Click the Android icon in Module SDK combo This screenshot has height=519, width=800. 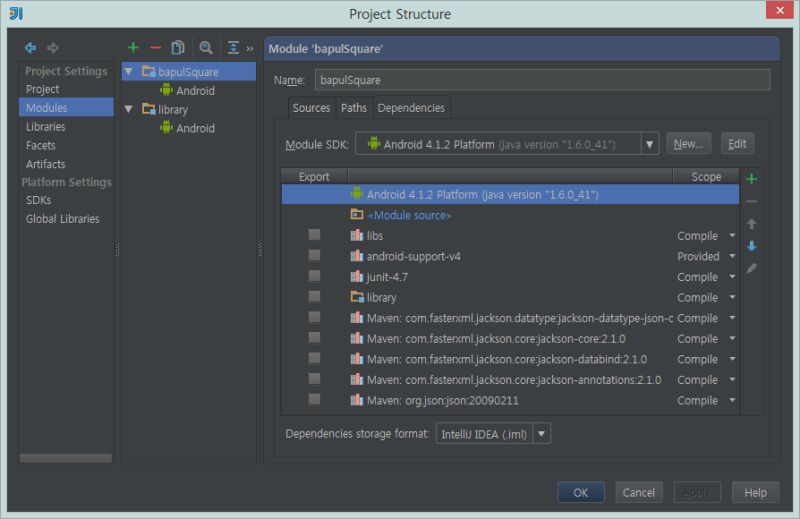coord(373,144)
